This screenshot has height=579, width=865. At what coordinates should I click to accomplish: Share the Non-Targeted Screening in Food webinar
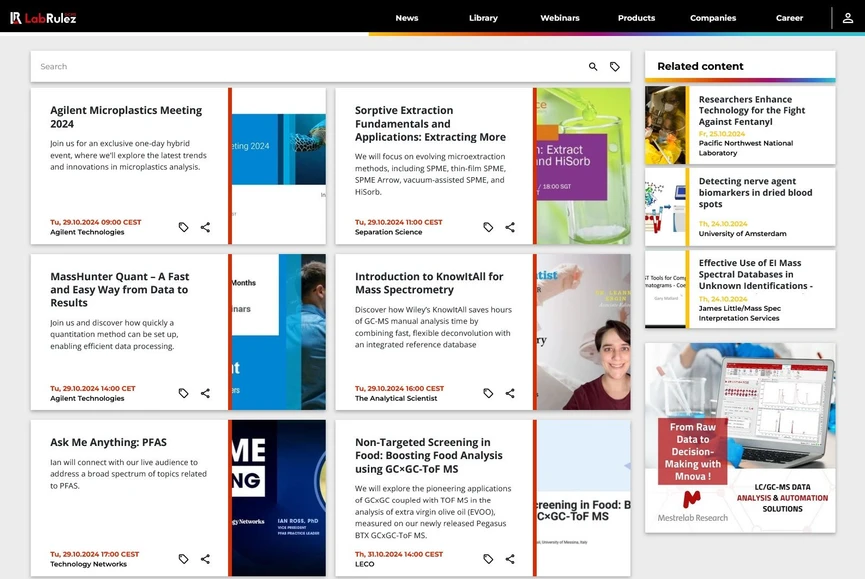coord(510,559)
